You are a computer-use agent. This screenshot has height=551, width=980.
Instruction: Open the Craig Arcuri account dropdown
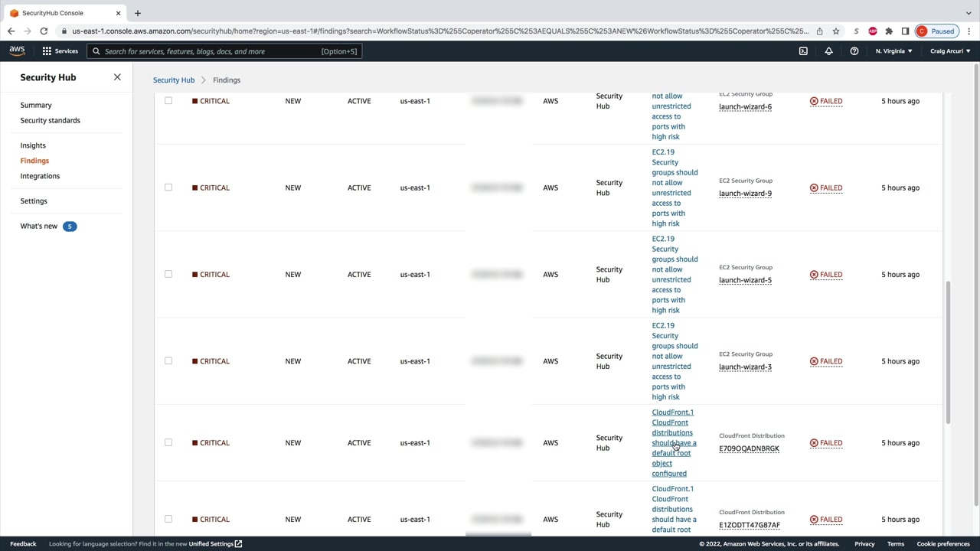tap(950, 51)
